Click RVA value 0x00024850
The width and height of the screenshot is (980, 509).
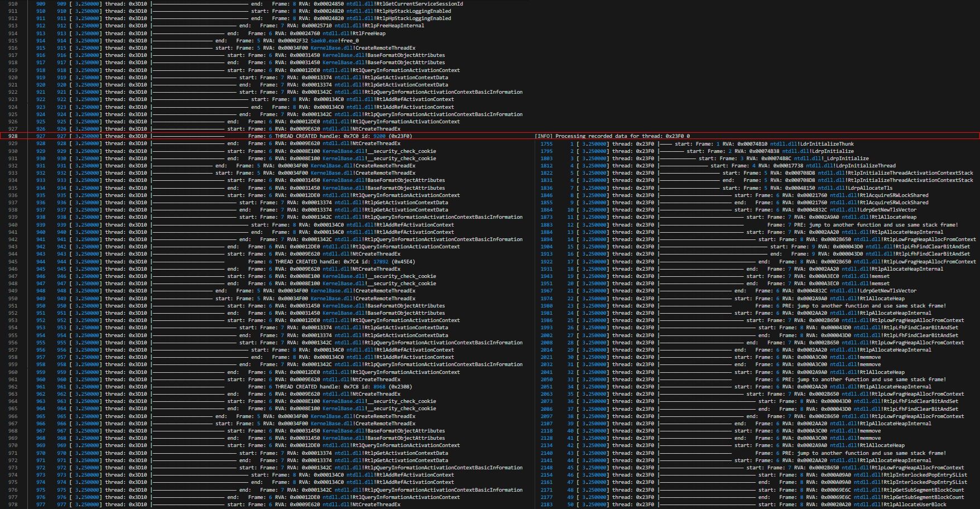coord(328,4)
